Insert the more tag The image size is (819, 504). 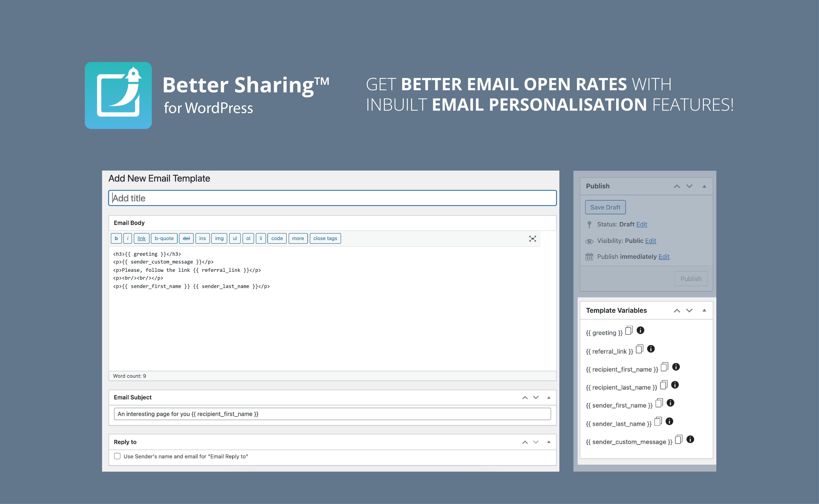298,238
